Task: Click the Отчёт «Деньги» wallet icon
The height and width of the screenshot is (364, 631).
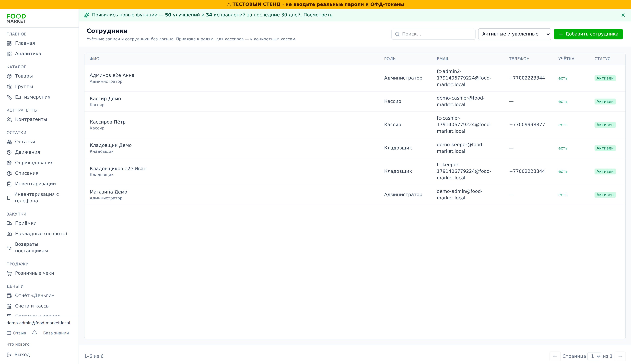Action: tap(9, 296)
